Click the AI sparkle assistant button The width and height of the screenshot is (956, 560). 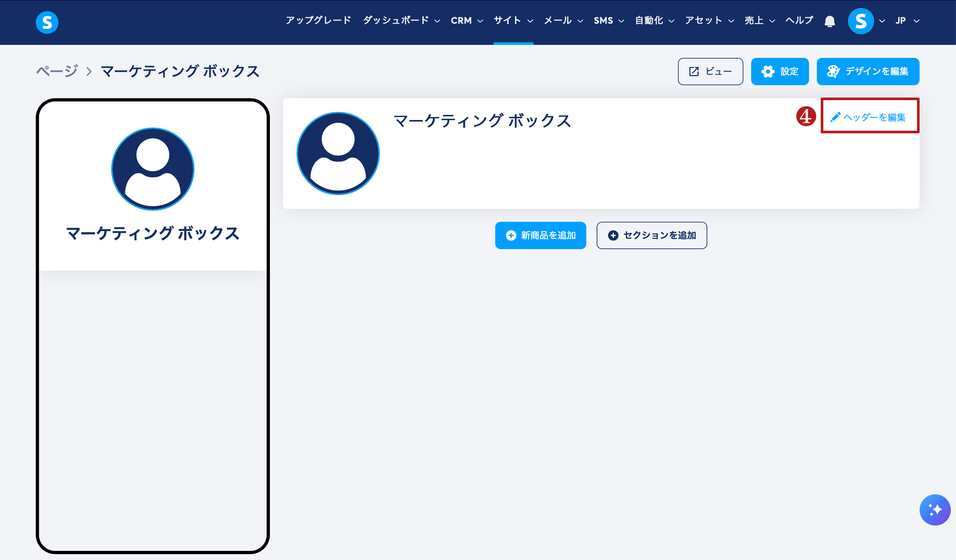(x=935, y=510)
